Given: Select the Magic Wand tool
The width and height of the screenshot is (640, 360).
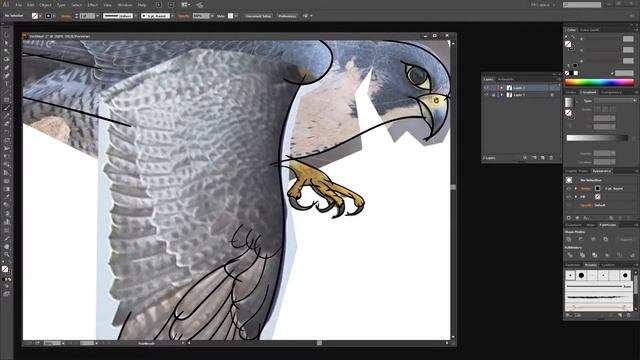Looking at the screenshot, I should pyautogui.click(x=6, y=51).
